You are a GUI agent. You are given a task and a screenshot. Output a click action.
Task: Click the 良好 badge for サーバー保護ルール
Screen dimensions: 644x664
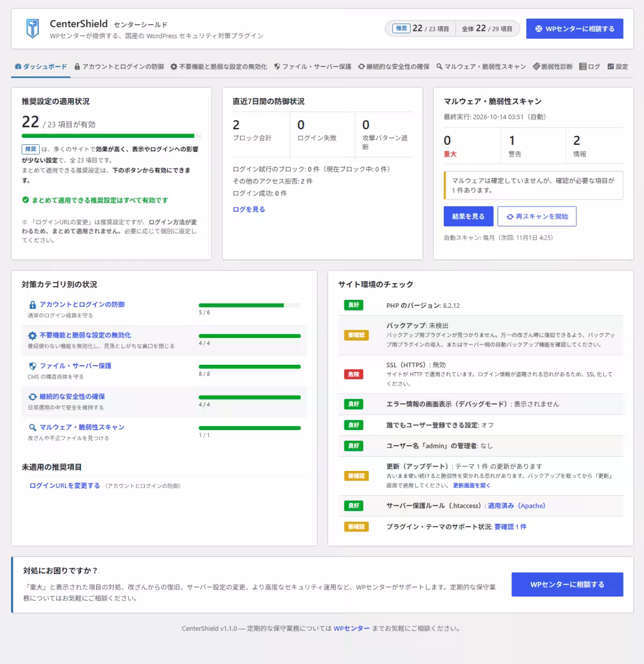point(354,506)
